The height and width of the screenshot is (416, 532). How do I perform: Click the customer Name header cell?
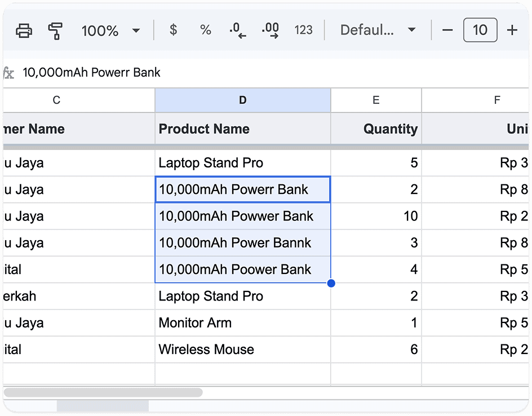79,129
